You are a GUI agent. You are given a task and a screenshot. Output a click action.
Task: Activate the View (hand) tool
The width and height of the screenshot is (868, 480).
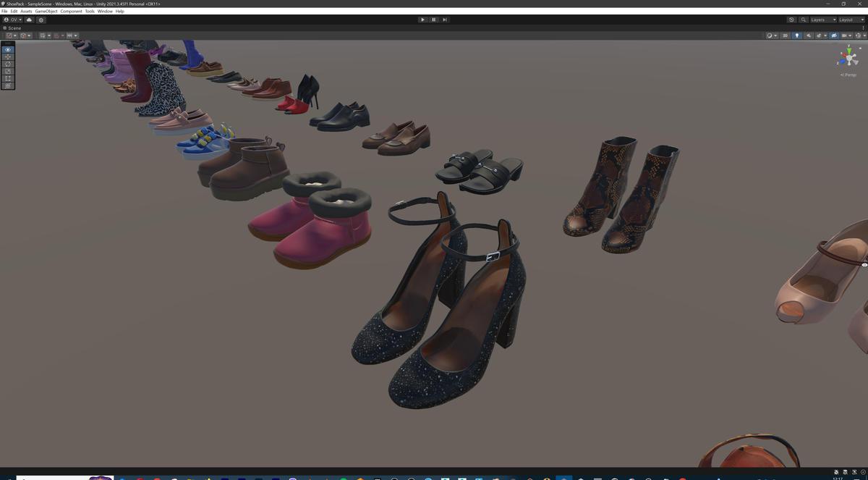7,49
